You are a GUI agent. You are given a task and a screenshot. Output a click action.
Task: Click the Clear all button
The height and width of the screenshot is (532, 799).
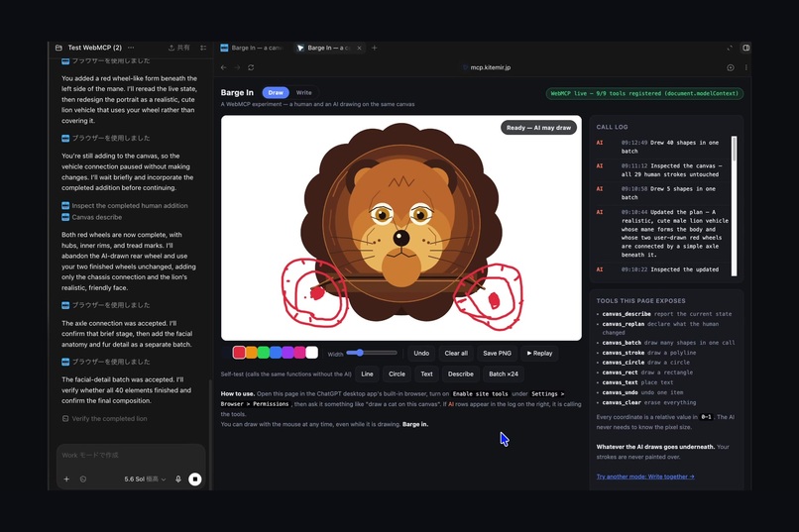click(x=456, y=354)
